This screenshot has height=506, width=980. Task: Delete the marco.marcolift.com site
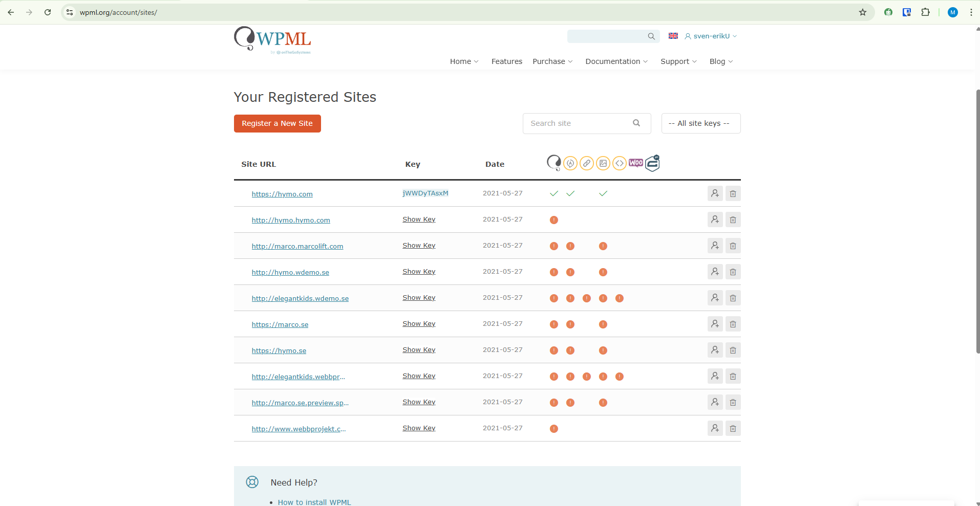pos(733,246)
